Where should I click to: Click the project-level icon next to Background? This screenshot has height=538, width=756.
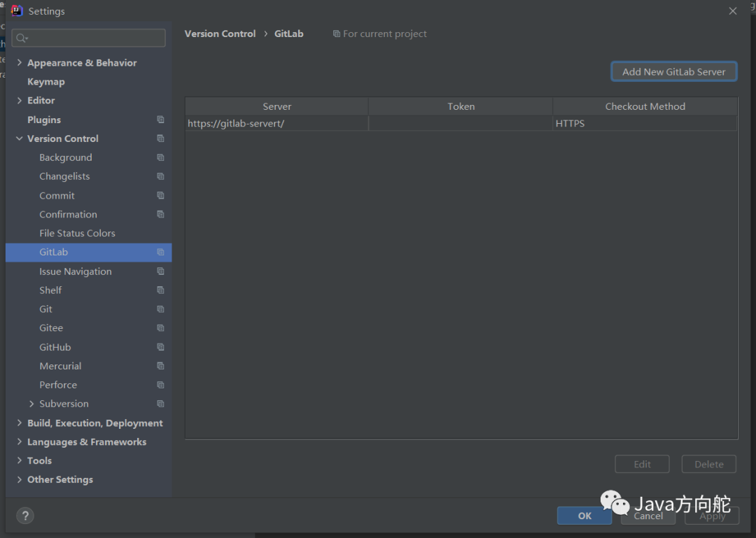coord(160,157)
